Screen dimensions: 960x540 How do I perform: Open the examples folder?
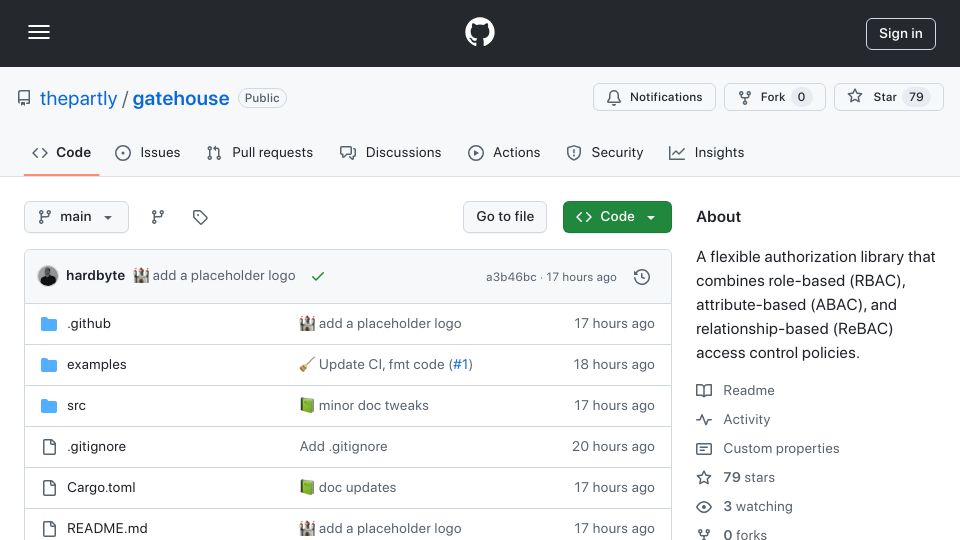coord(97,364)
